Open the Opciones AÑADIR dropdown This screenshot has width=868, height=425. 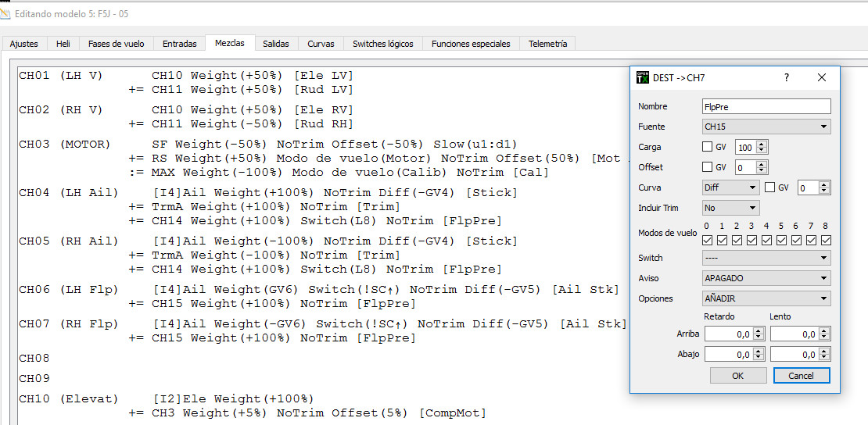point(766,298)
